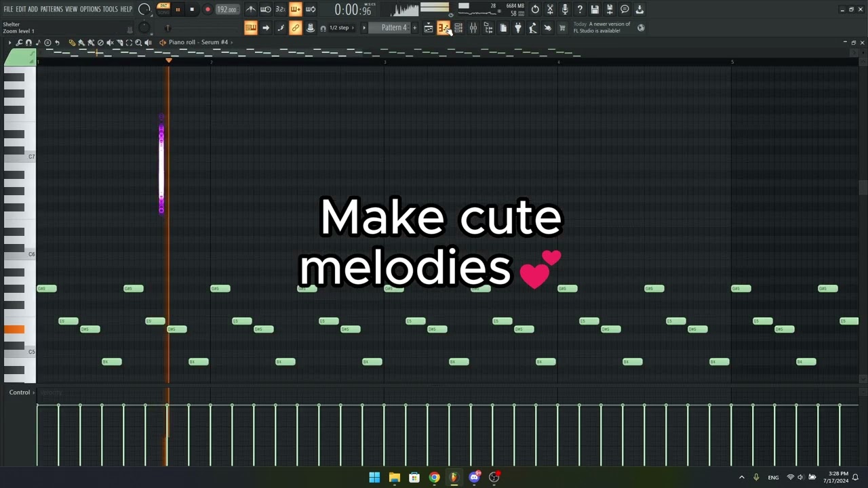The height and width of the screenshot is (488, 868).
Task: Open the TOOLS menu
Action: (110, 9)
